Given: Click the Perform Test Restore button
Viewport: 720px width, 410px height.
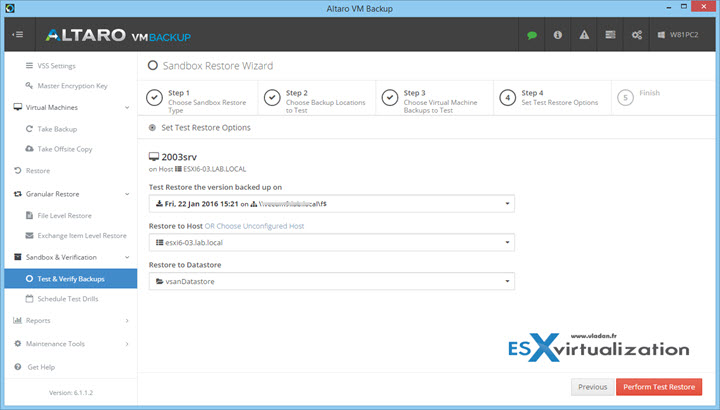Looking at the screenshot, I should click(x=659, y=387).
